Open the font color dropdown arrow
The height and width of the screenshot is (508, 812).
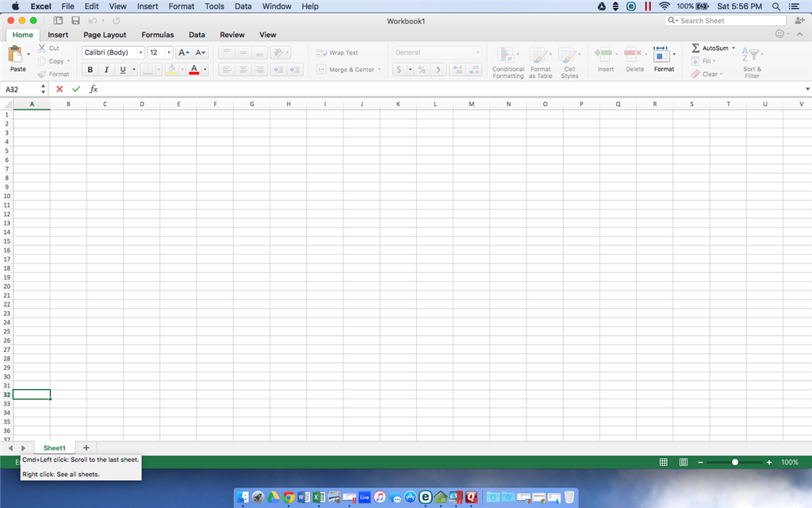[x=205, y=70]
